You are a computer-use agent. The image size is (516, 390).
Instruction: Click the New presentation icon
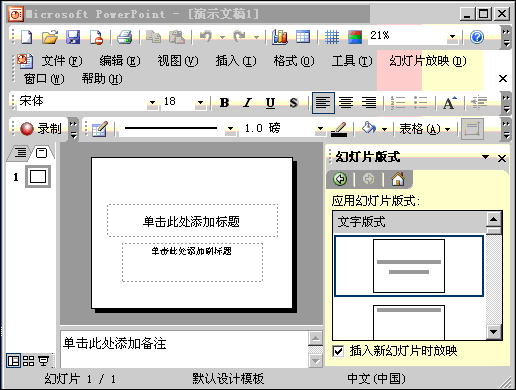coord(27,37)
